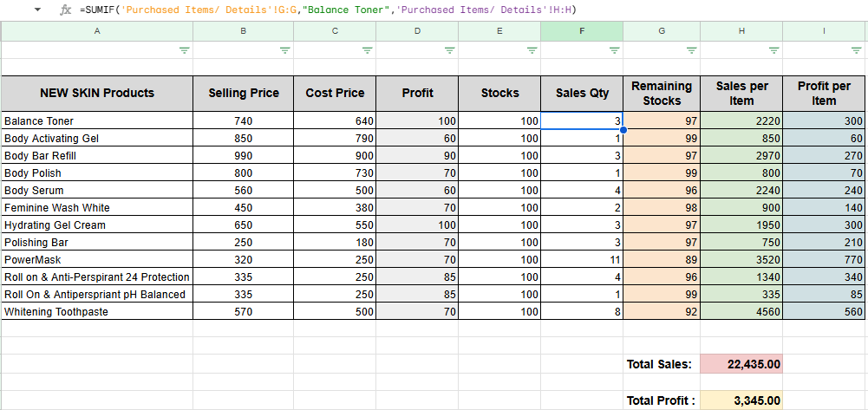
Task: Click the Remaining Stocks header cell
Action: (x=662, y=94)
